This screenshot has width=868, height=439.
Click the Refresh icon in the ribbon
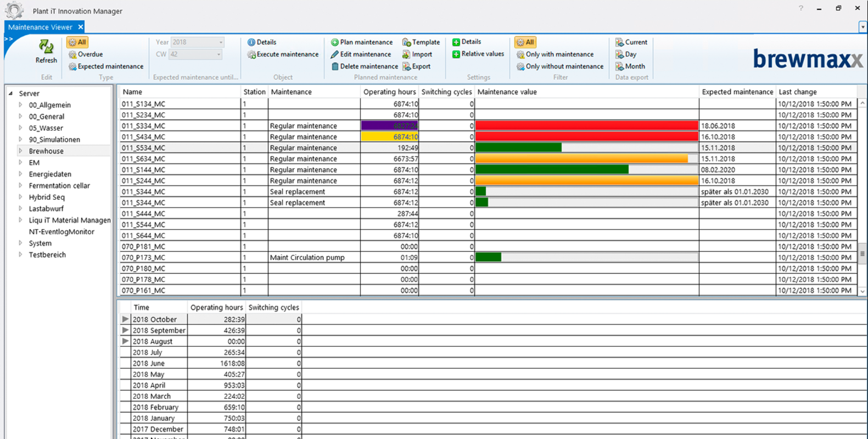pos(46,48)
